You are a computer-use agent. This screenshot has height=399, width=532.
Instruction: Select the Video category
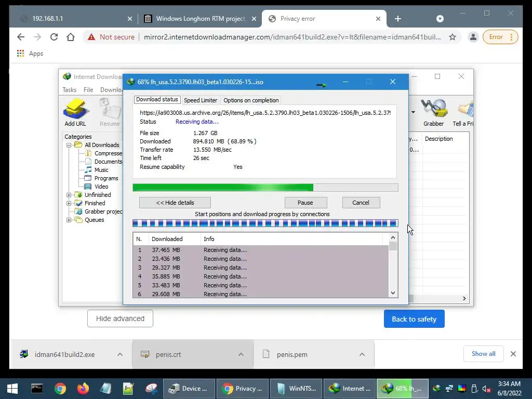(x=101, y=187)
